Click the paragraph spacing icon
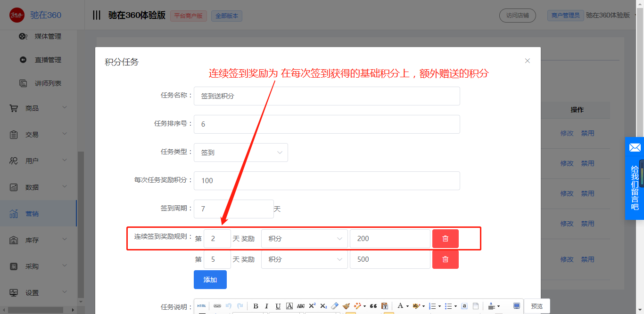 tap(491, 306)
